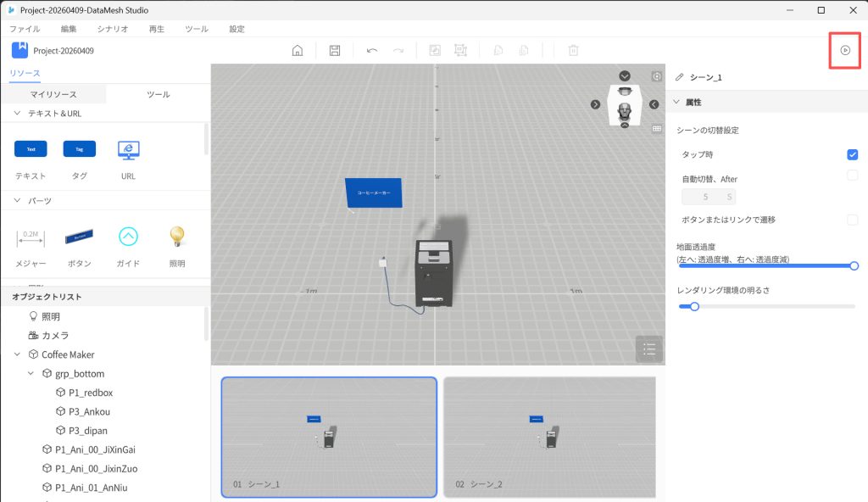This screenshot has width=868, height=502.
Task: Click the undo arrow icon
Action: pyautogui.click(x=372, y=51)
